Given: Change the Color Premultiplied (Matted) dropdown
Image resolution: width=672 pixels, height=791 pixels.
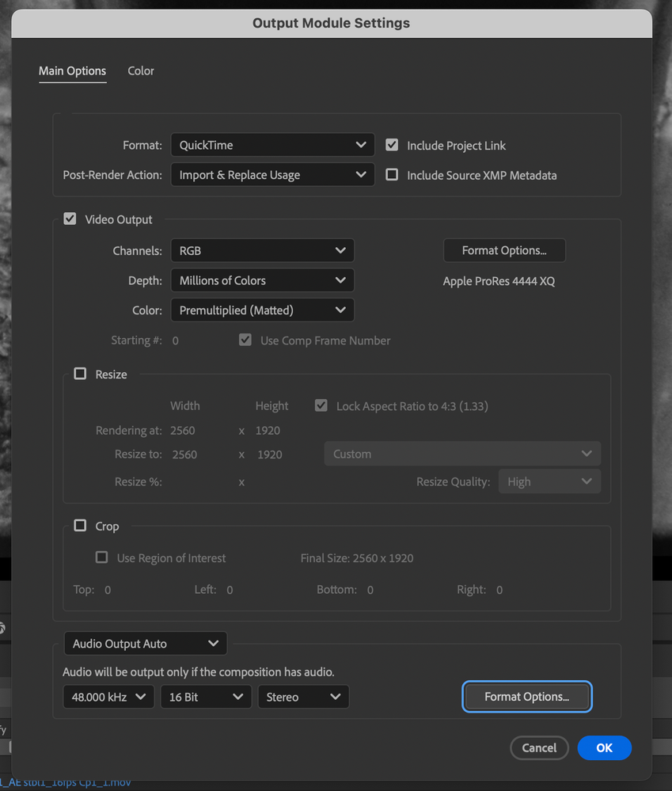Looking at the screenshot, I should (262, 310).
